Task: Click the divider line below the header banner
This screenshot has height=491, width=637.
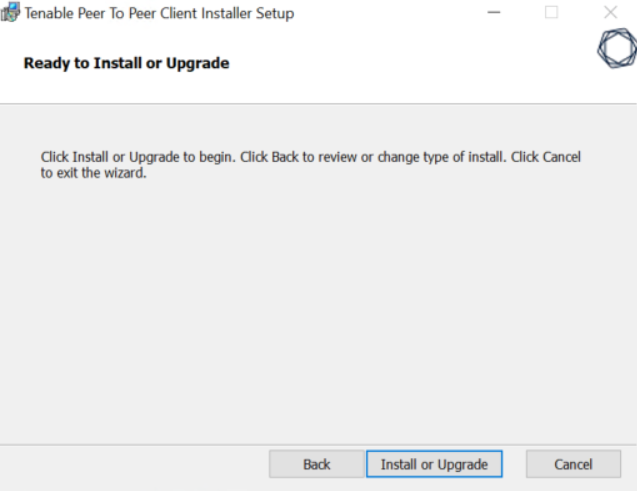Action: coord(318,103)
